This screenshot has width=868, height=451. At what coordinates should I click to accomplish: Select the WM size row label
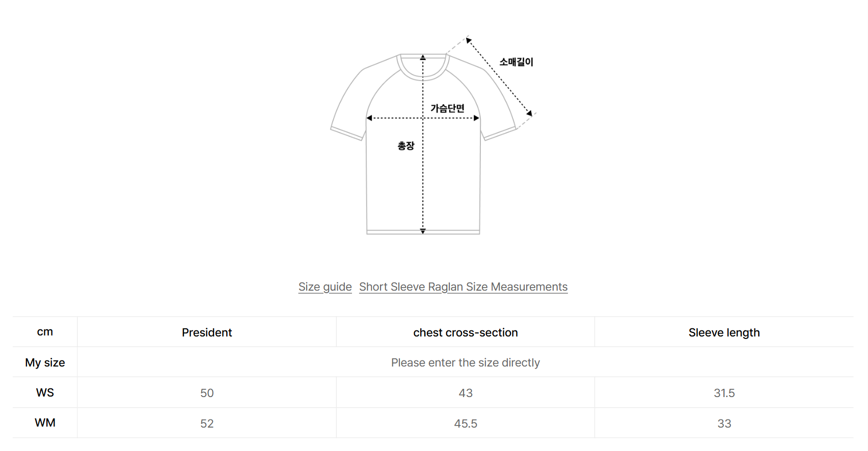point(45,423)
